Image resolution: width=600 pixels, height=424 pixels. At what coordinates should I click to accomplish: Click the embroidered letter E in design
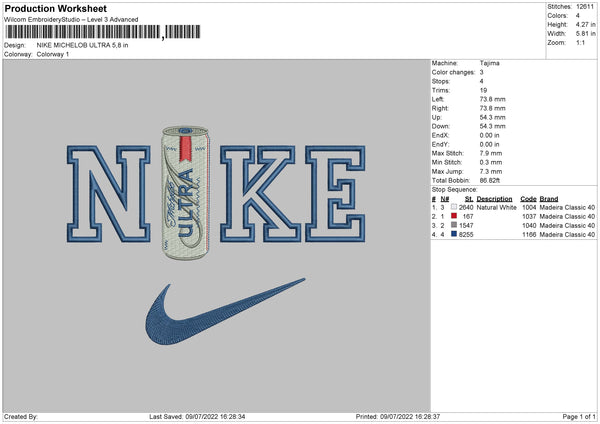pos(335,194)
